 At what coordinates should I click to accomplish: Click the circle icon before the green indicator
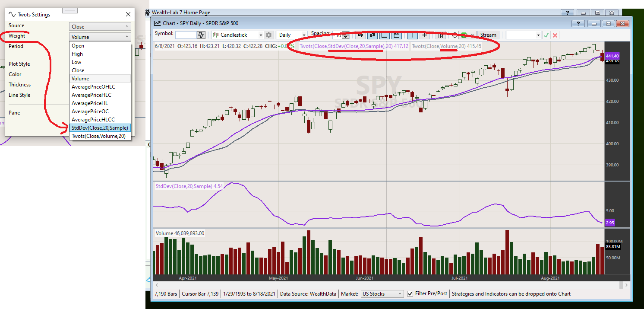[x=455, y=35]
